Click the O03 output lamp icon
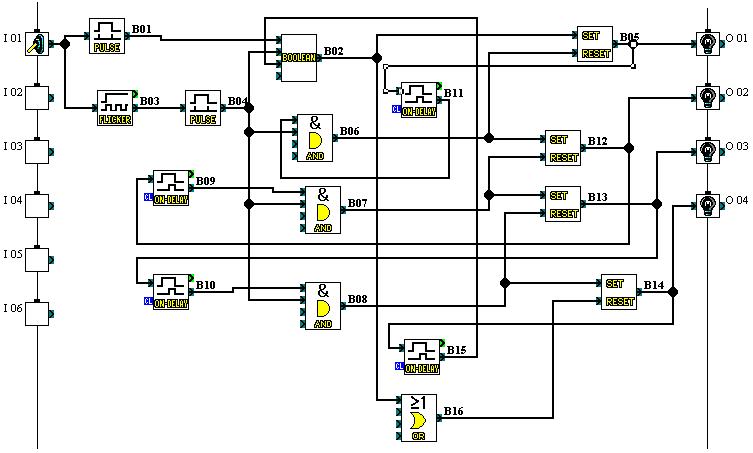 [708, 152]
